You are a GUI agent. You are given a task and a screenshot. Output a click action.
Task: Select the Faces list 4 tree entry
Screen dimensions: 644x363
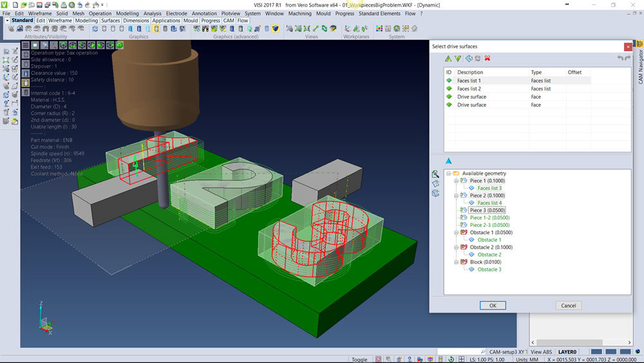489,202
